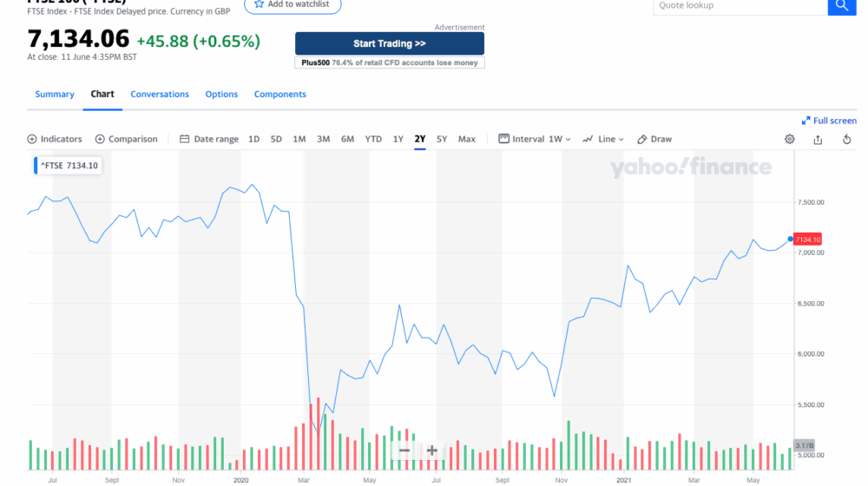Select the 1Y time range
868x486 pixels.
(398, 139)
